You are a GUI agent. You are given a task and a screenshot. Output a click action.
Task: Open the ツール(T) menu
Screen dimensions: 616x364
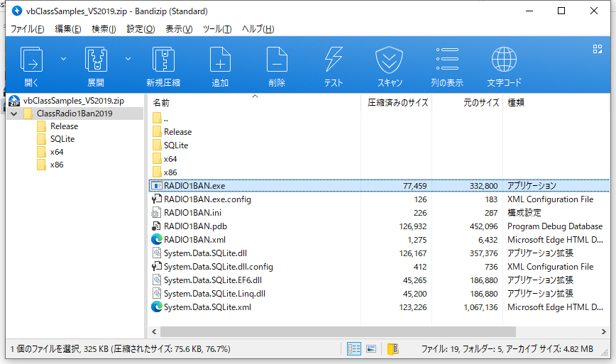tap(217, 28)
